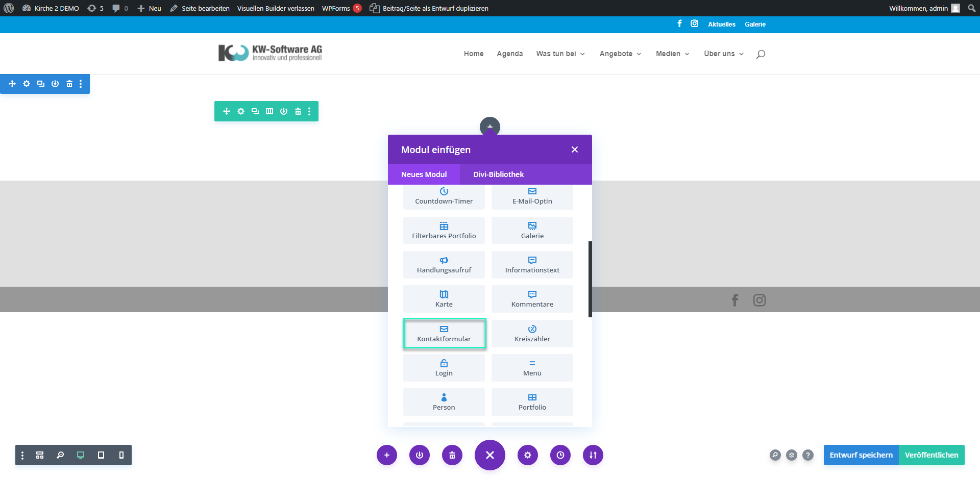The image size is (980, 478).
Task: Select the Neues Modul tab
Action: click(x=424, y=174)
